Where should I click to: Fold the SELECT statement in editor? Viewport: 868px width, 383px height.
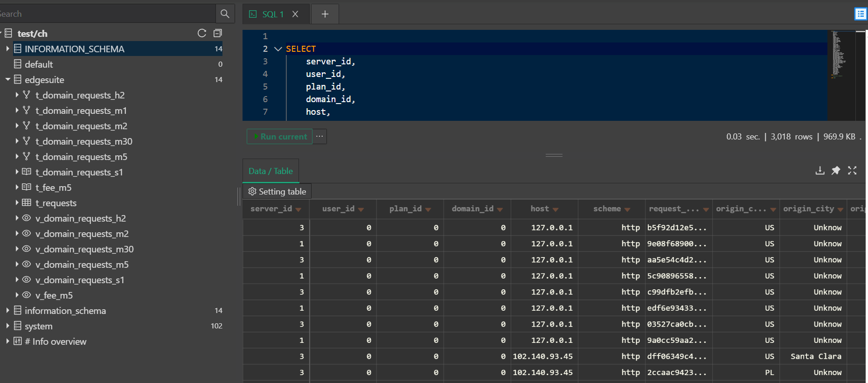pyautogui.click(x=278, y=49)
